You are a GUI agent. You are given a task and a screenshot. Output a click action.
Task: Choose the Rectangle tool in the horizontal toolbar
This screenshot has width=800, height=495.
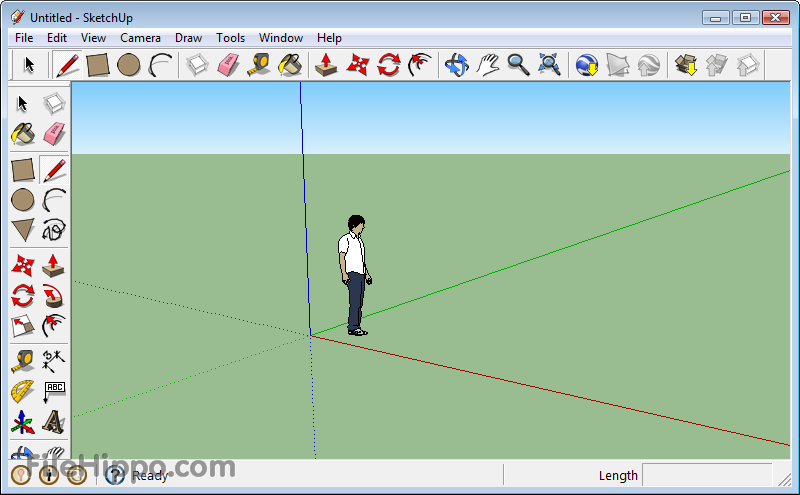pyautogui.click(x=97, y=65)
